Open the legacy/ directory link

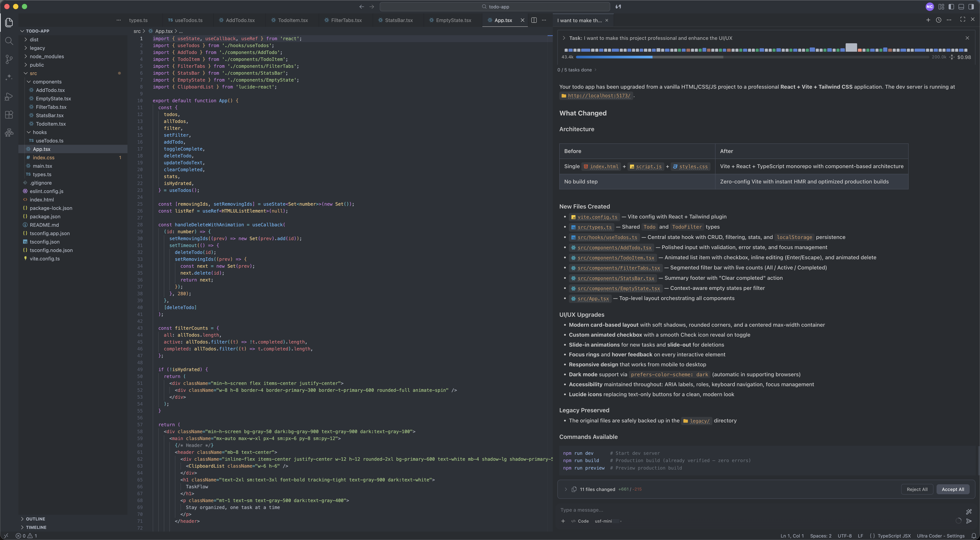coord(700,421)
